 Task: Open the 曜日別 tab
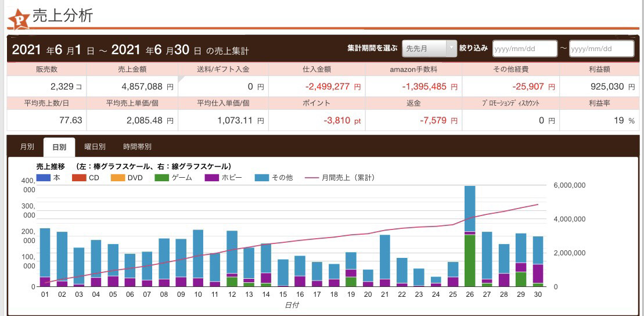click(x=95, y=147)
